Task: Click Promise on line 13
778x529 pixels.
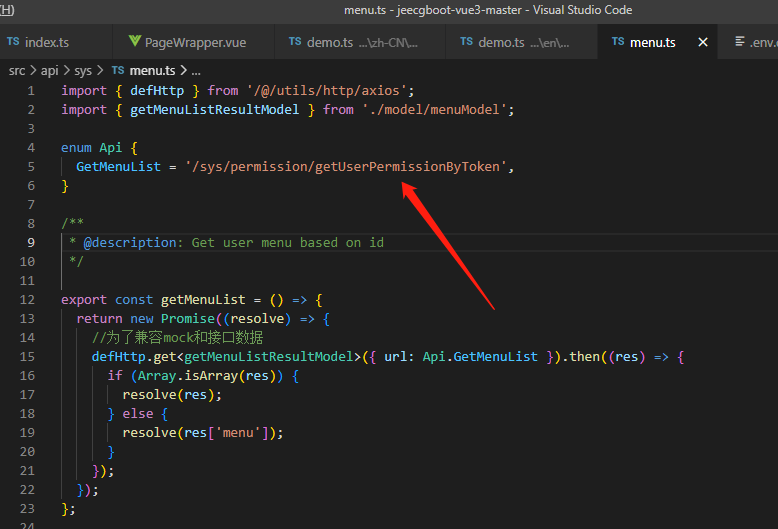Action: [x=188, y=319]
